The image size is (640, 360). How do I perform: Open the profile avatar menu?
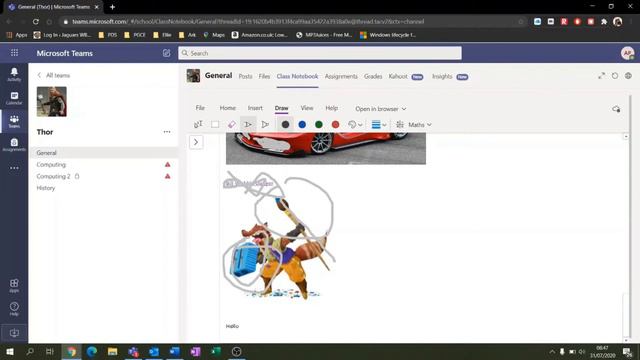point(627,53)
